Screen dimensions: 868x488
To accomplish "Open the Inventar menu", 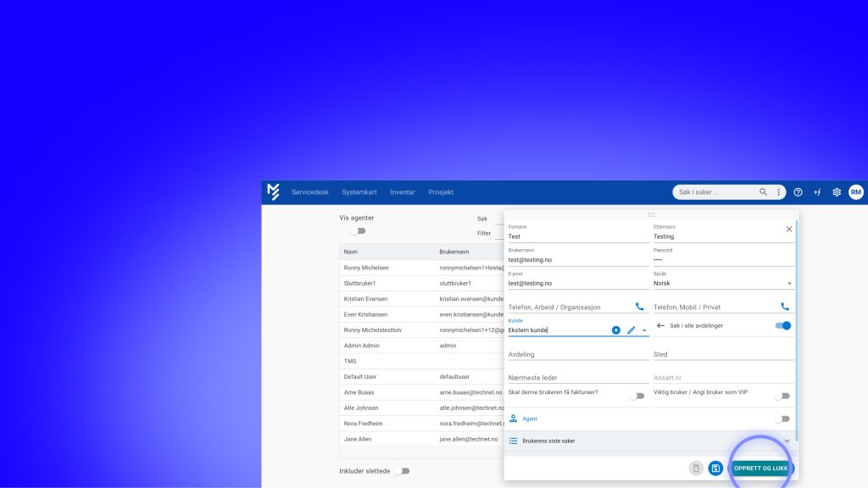I will tap(403, 192).
